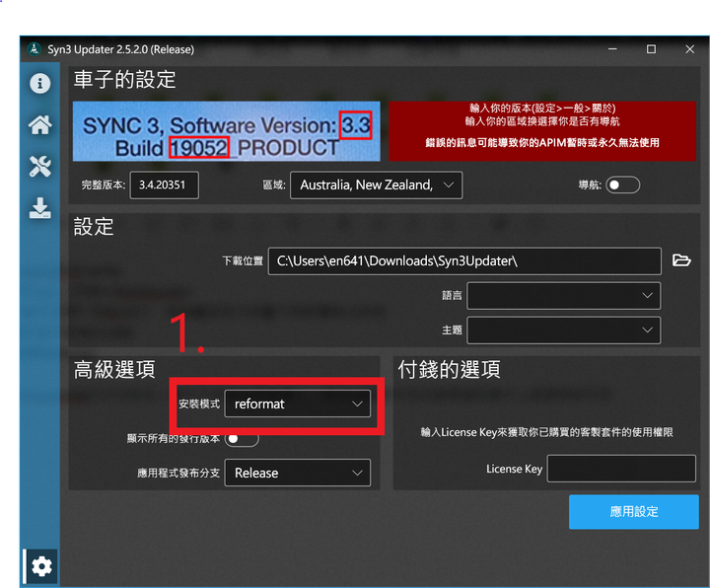Viewport: 710px width, 588px height.
Task: Open the 語言 language dropdown
Action: click(563, 295)
